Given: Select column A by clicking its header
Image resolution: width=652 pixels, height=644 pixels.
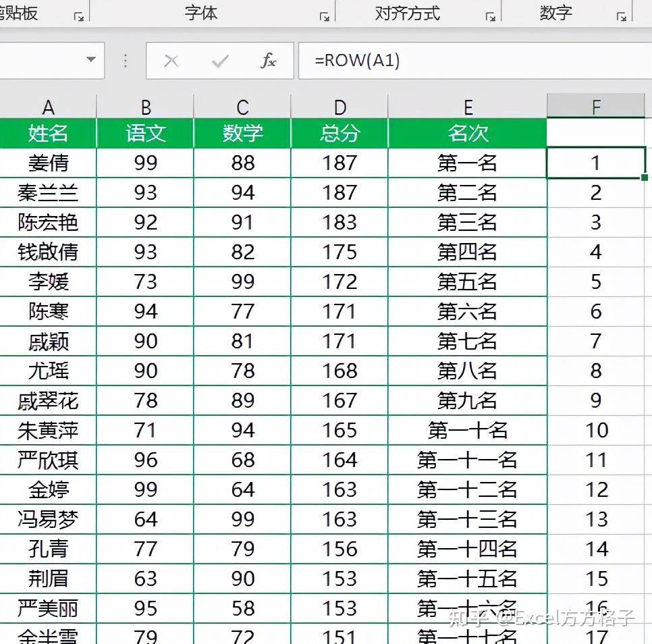Looking at the screenshot, I should coord(48,105).
